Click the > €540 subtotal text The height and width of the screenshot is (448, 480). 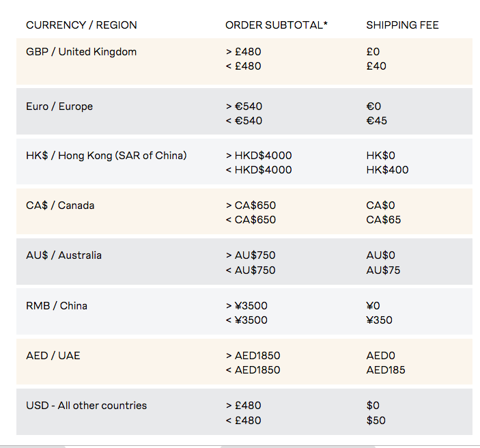click(244, 107)
